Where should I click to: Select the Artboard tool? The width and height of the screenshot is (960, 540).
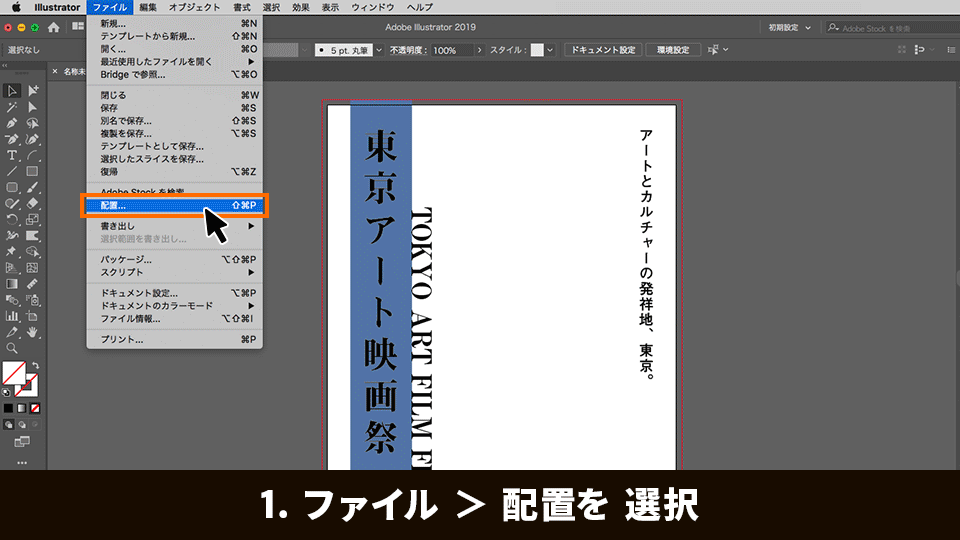(x=32, y=316)
